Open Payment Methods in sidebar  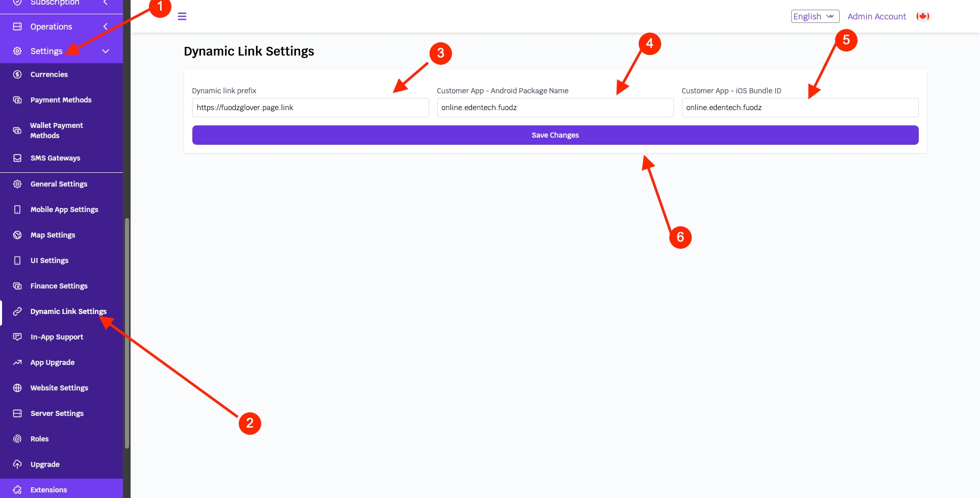coord(61,100)
